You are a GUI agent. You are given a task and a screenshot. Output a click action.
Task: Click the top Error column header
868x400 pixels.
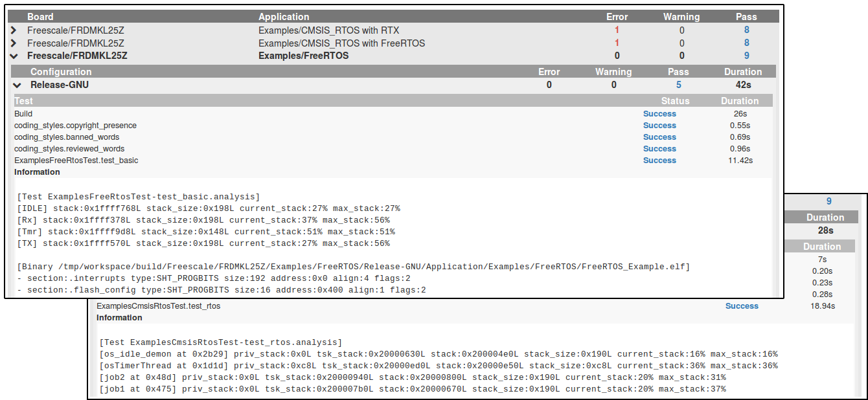point(617,17)
